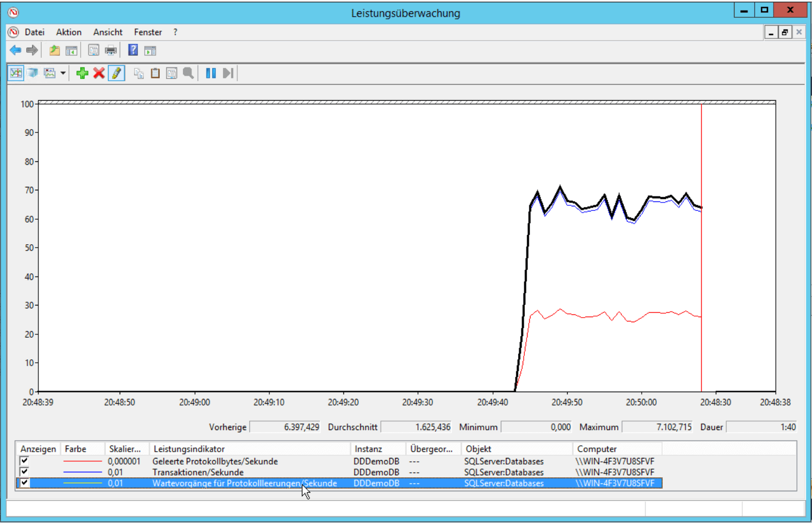This screenshot has height=523, width=812.
Task: Open the Datei menu
Action: tap(35, 32)
